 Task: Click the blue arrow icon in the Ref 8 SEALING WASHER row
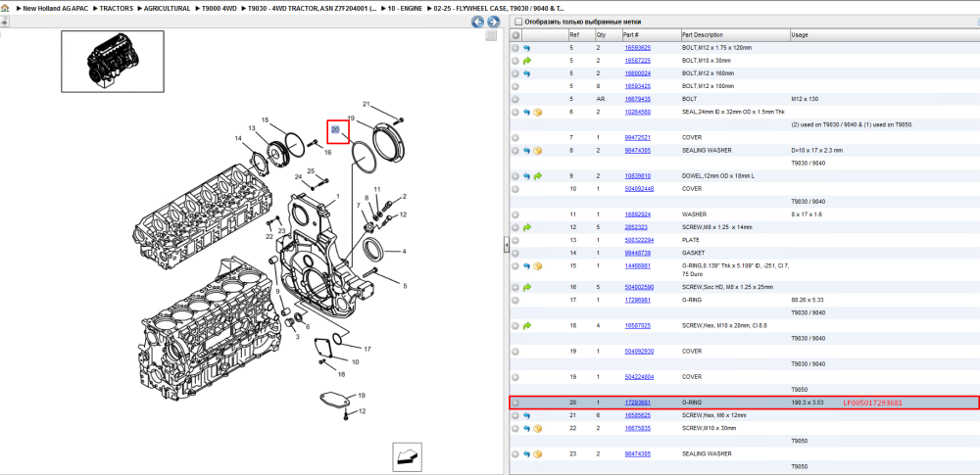point(526,151)
